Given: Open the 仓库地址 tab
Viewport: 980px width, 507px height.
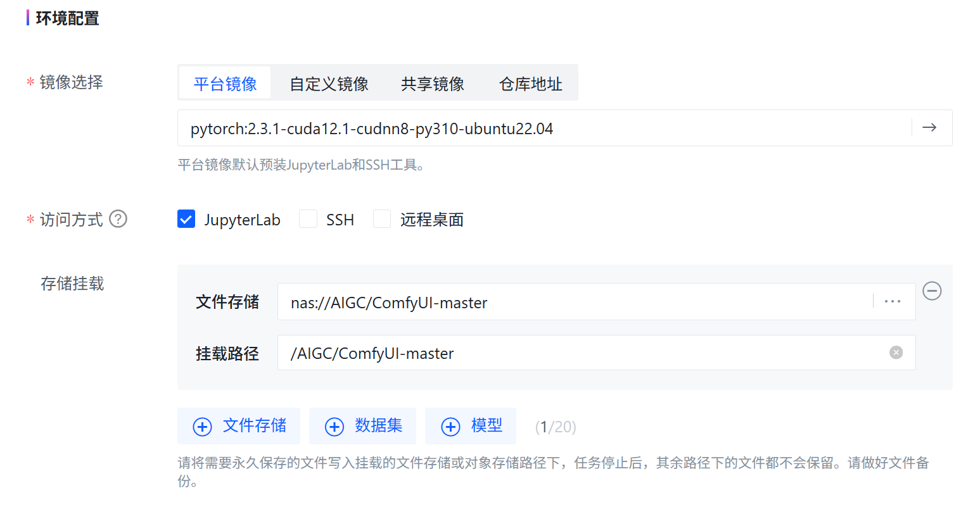Looking at the screenshot, I should click(531, 83).
